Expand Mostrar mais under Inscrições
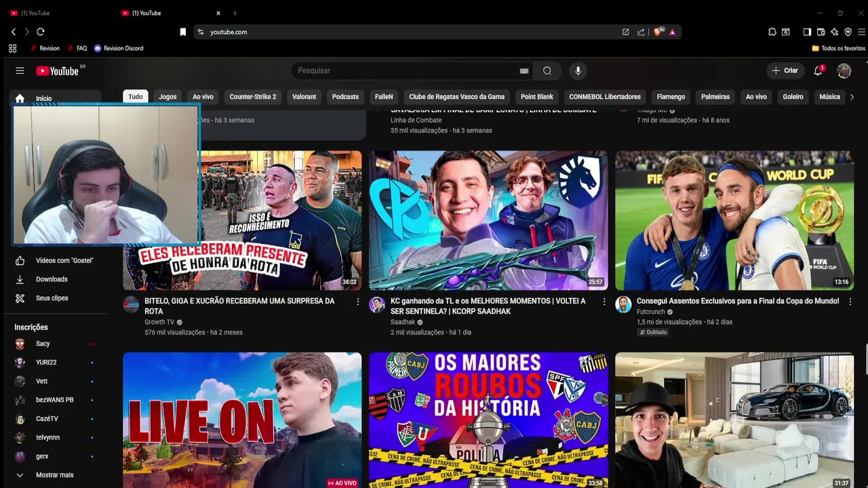Viewport: 868px width, 488px height. coord(56,475)
